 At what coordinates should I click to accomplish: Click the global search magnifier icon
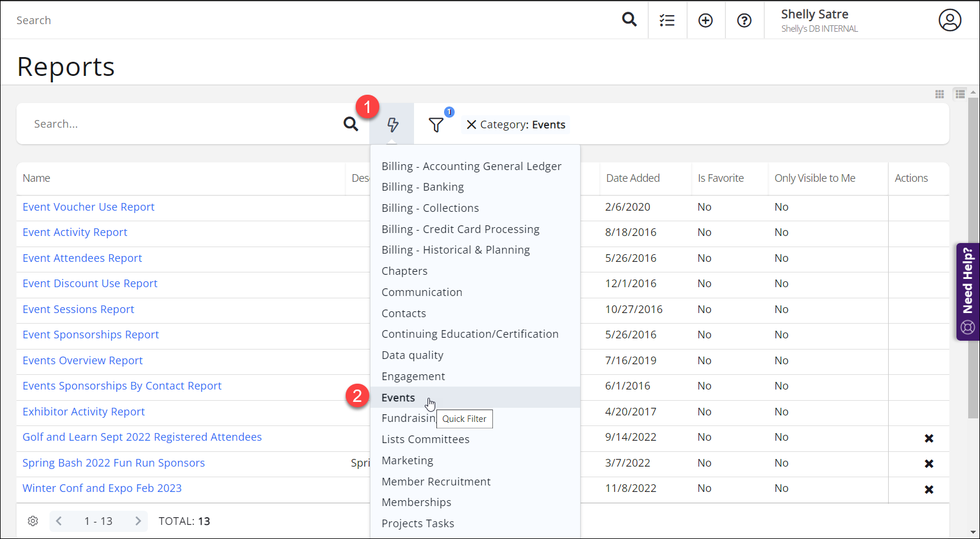pyautogui.click(x=629, y=20)
